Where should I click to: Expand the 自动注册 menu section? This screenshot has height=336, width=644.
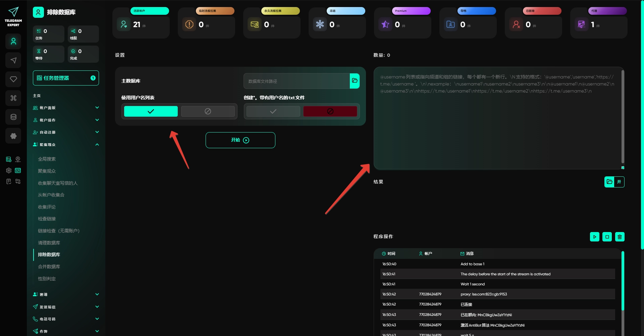(66, 132)
